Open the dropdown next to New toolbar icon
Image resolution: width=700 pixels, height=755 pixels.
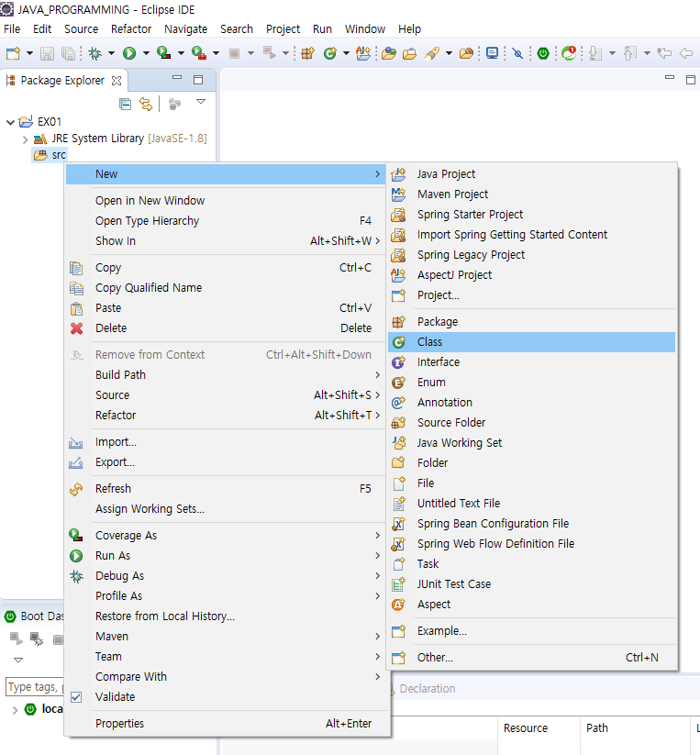click(29, 53)
